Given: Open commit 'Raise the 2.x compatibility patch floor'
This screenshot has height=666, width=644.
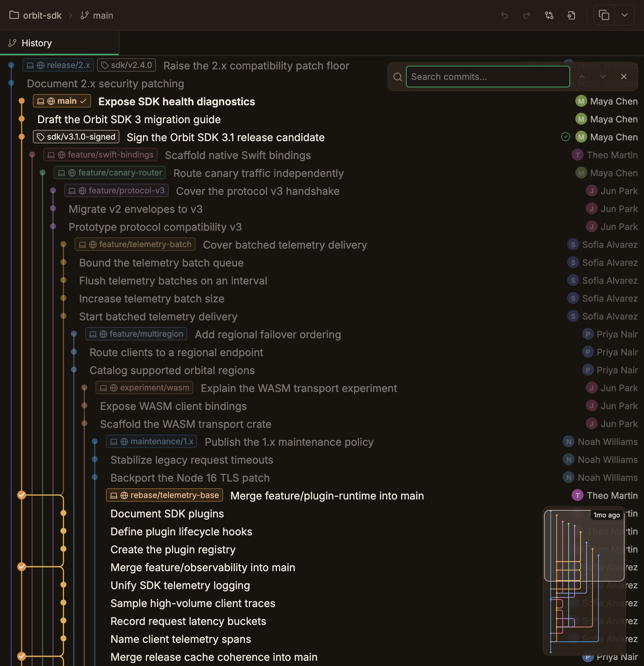Looking at the screenshot, I should point(256,66).
